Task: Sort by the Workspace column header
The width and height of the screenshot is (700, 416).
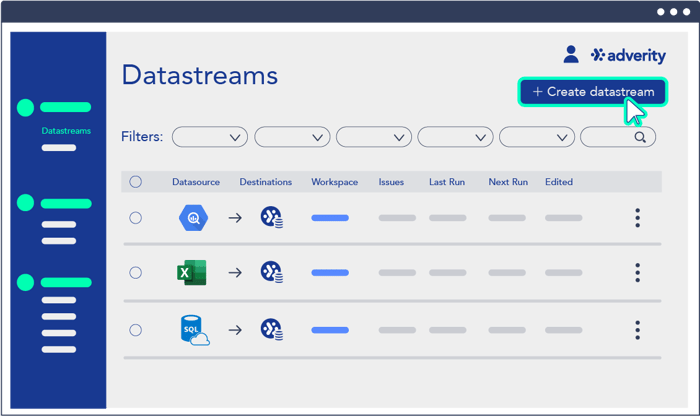Action: click(334, 182)
